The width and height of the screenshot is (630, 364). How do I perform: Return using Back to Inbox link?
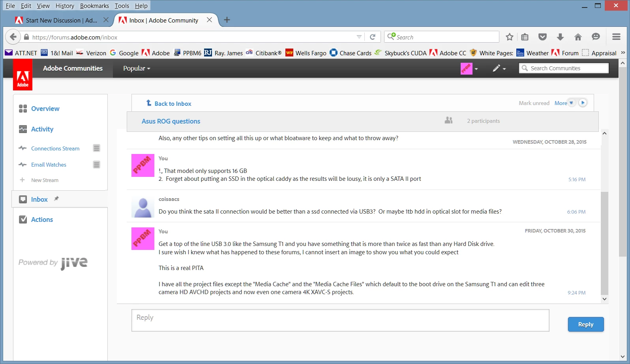pyautogui.click(x=172, y=103)
